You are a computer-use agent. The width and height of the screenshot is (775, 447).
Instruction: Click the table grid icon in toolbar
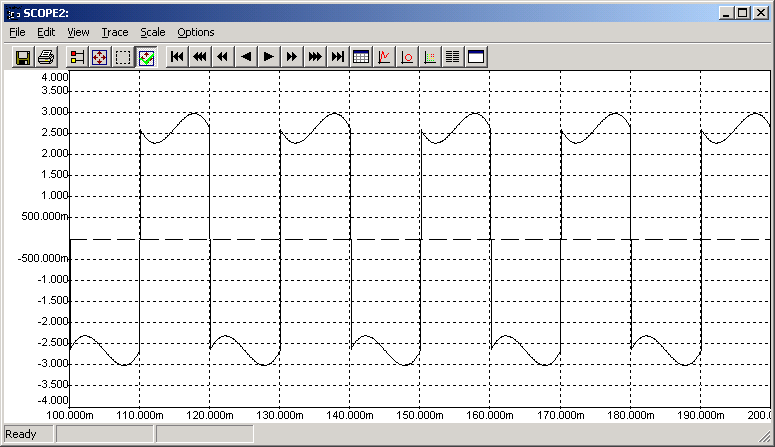(361, 57)
